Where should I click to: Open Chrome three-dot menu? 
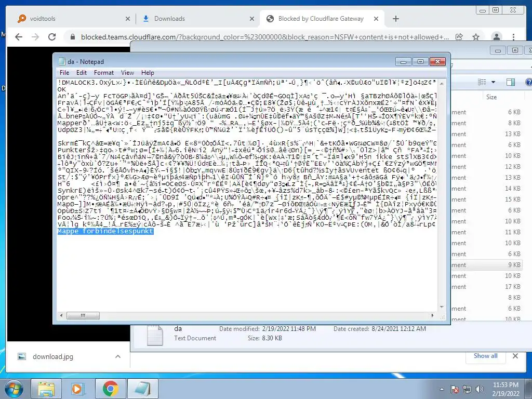(514, 37)
